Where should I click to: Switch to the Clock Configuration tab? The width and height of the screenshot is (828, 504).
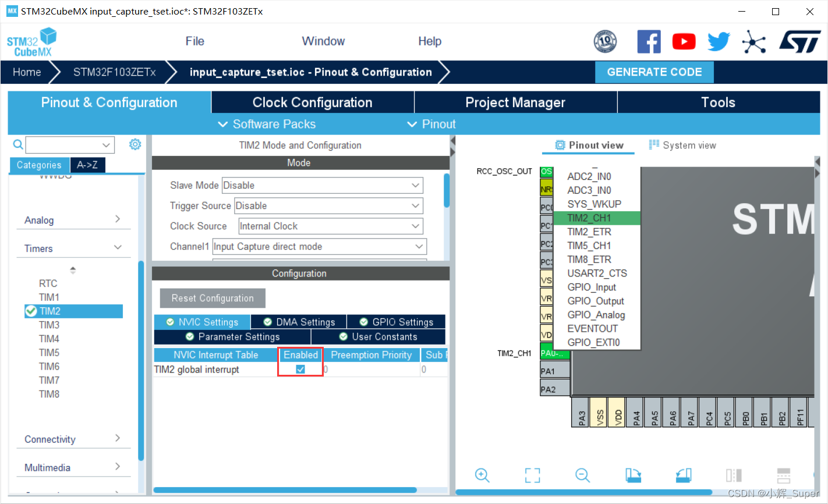point(313,102)
